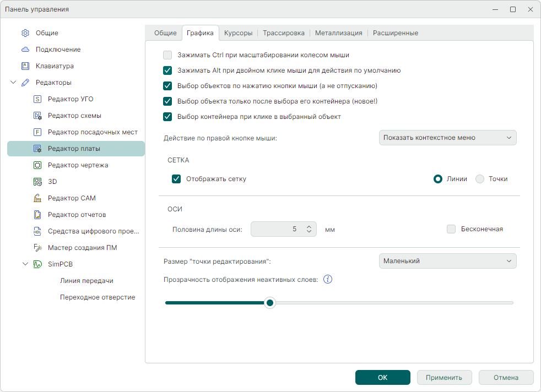This screenshot has height=392, width=541.
Task: Click the gear icon next to Общие
Action: [x=25, y=33]
